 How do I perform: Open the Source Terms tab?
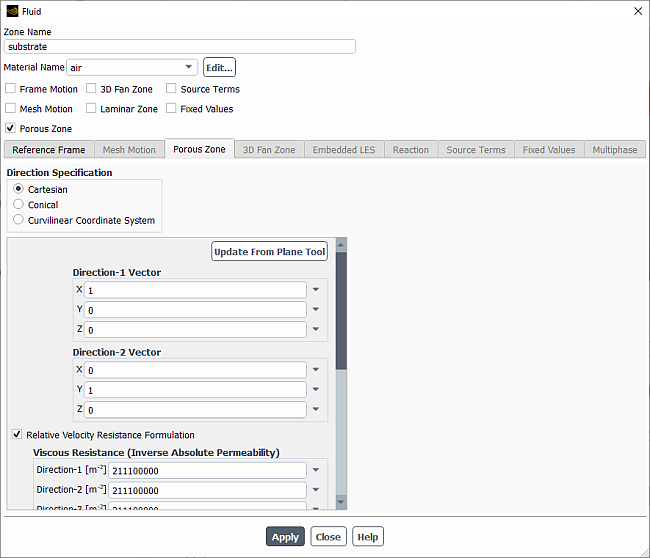476,150
